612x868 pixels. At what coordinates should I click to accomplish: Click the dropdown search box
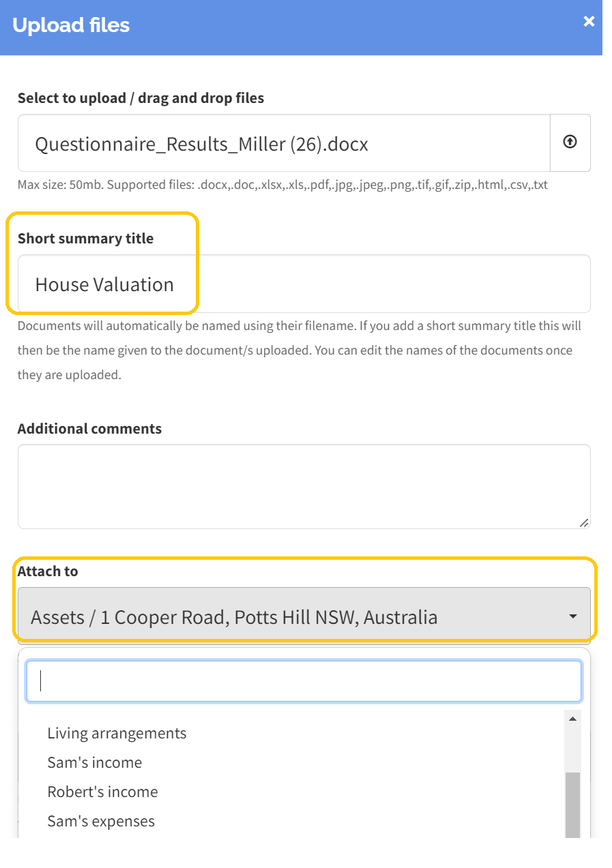pos(304,680)
